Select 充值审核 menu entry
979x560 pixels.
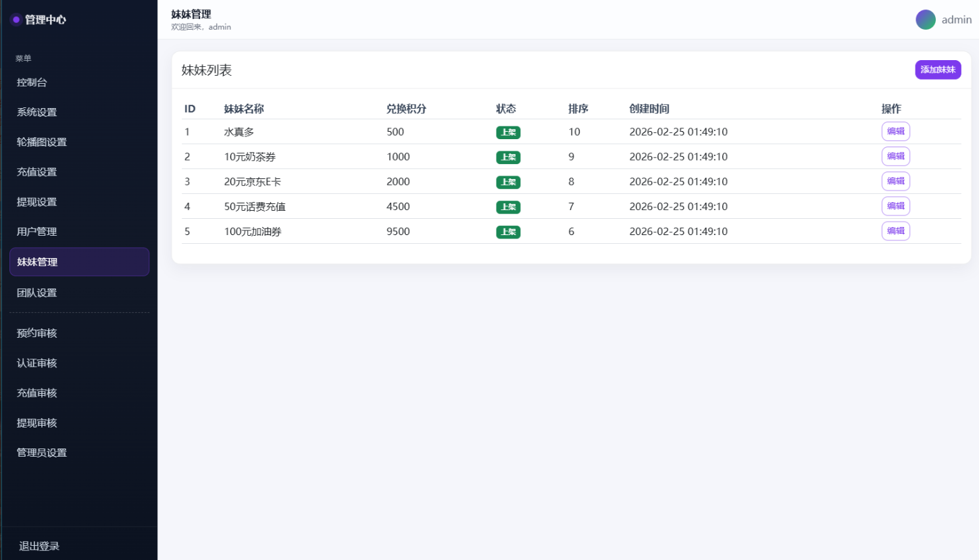coord(79,392)
